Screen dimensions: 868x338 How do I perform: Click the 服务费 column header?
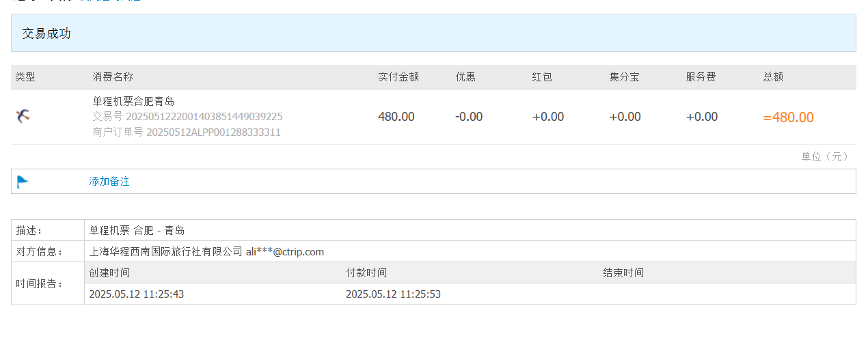tap(701, 77)
